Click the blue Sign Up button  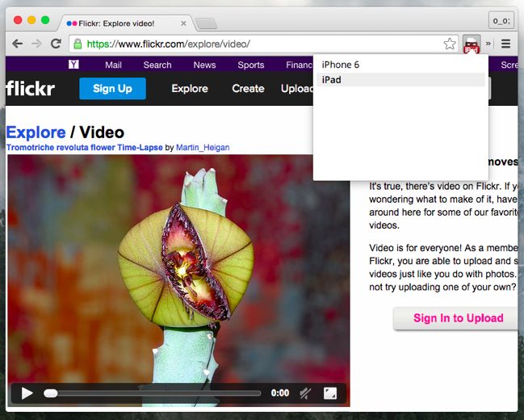tap(112, 89)
